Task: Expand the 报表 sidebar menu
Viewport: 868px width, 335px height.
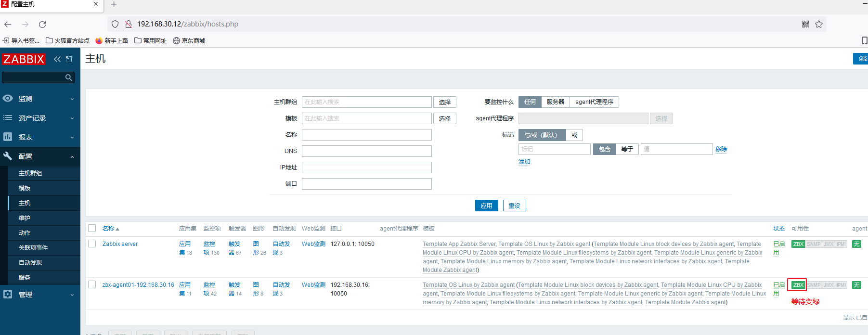Action: [x=40, y=137]
